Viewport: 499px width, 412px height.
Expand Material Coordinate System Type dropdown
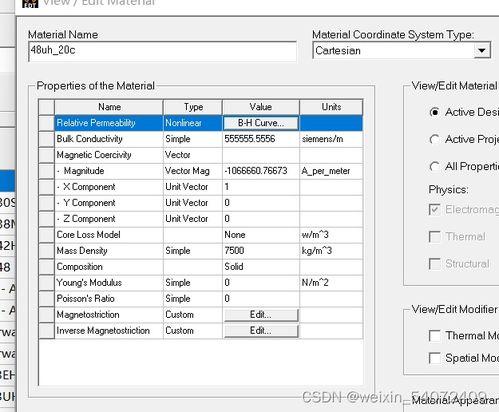tap(482, 51)
